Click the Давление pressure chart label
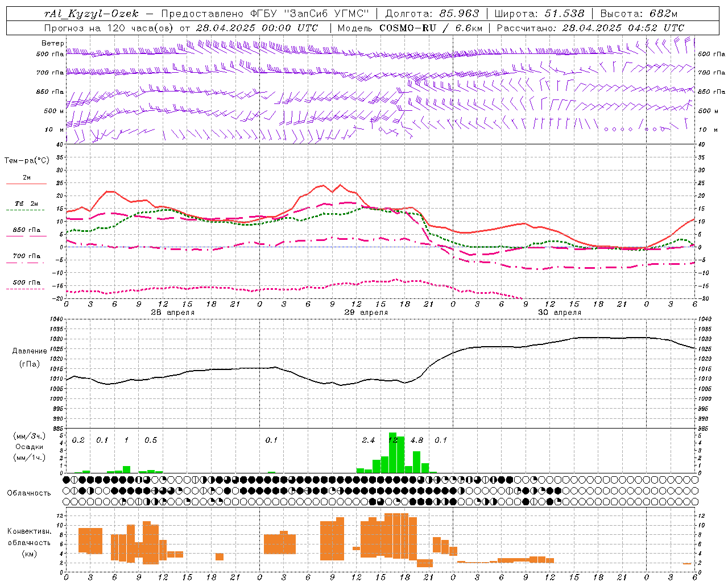Screen dimensions: 728x582 pyautogui.click(x=30, y=351)
